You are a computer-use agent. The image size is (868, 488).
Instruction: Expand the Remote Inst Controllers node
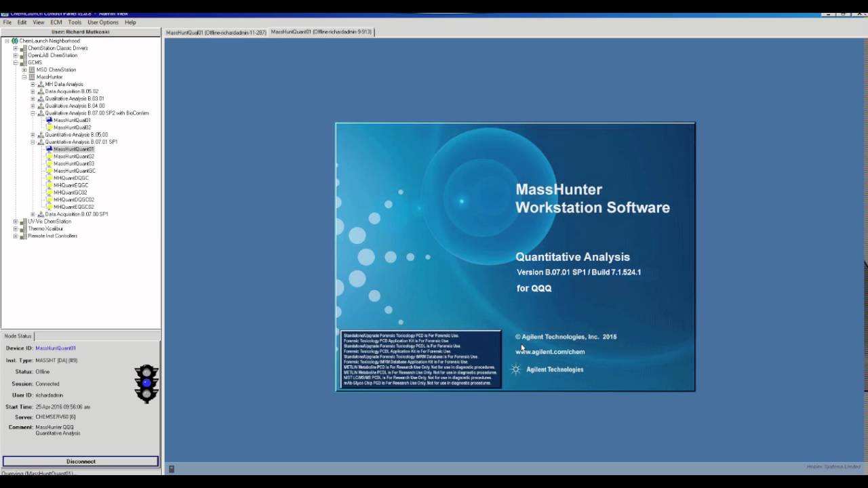click(x=16, y=236)
